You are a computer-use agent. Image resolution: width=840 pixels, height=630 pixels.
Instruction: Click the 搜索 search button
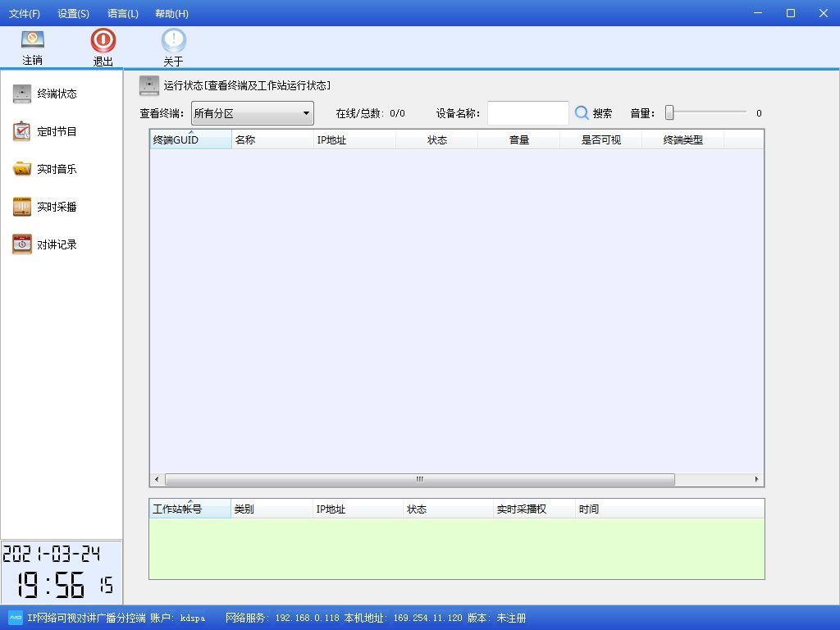pyautogui.click(x=601, y=112)
